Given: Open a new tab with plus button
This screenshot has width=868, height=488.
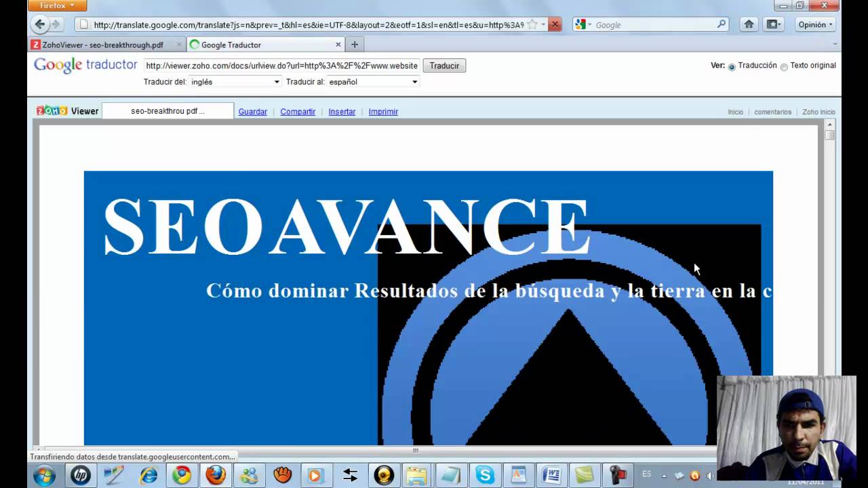Looking at the screenshot, I should click(x=354, y=45).
